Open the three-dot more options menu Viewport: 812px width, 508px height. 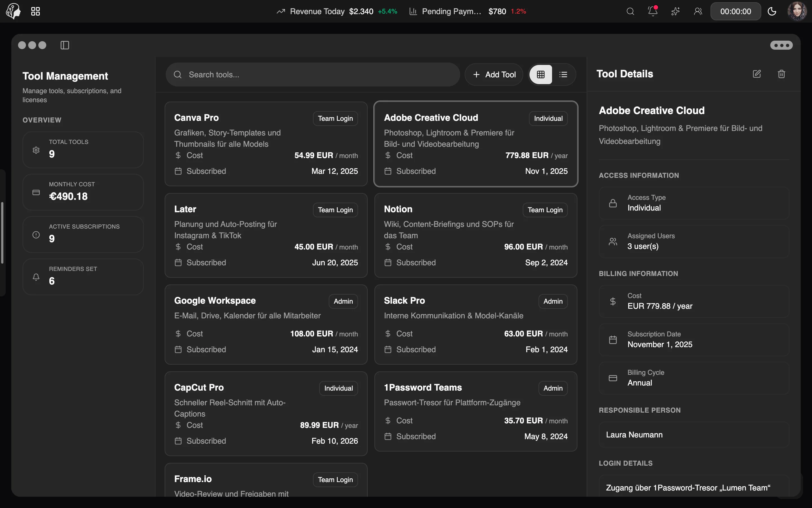(781, 45)
